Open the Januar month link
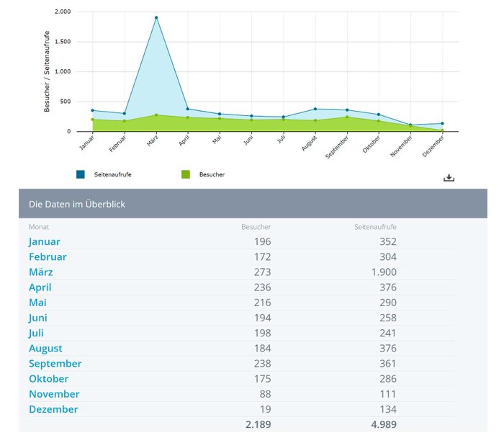The image size is (504, 438). tap(45, 242)
